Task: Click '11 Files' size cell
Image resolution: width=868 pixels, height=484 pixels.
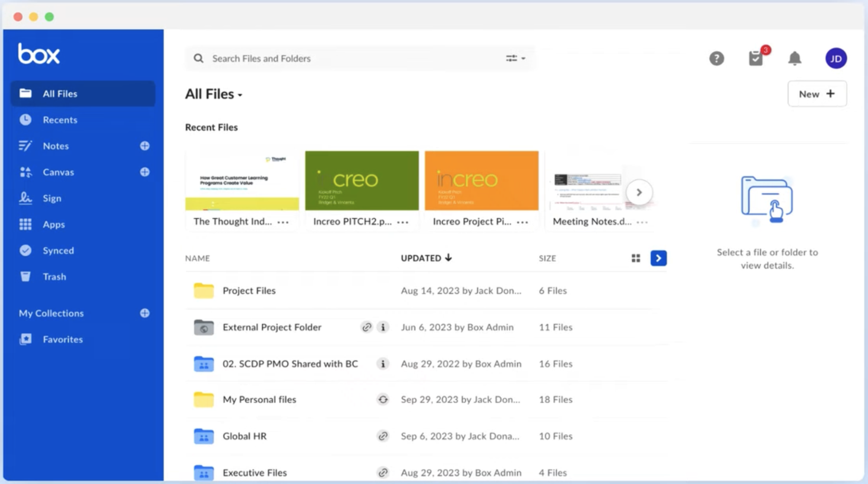Action: (x=556, y=327)
